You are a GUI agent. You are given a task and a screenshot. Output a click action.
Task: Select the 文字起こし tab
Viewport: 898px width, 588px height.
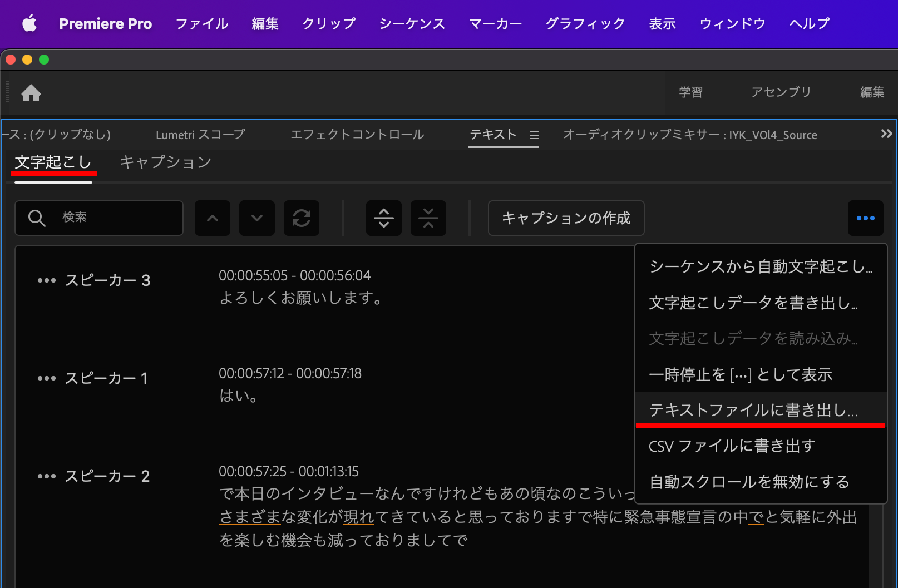pyautogui.click(x=53, y=162)
